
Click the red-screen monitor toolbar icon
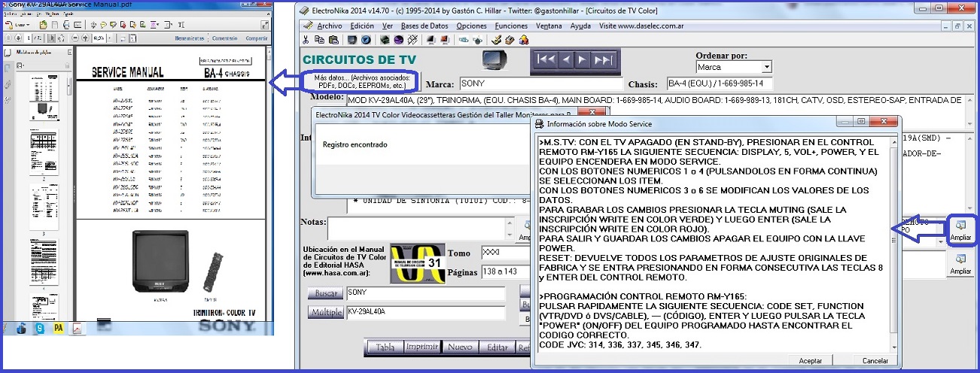445,39
